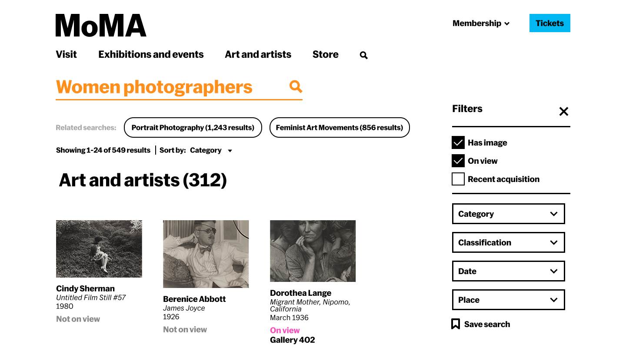Click the Tickets button

pos(549,23)
